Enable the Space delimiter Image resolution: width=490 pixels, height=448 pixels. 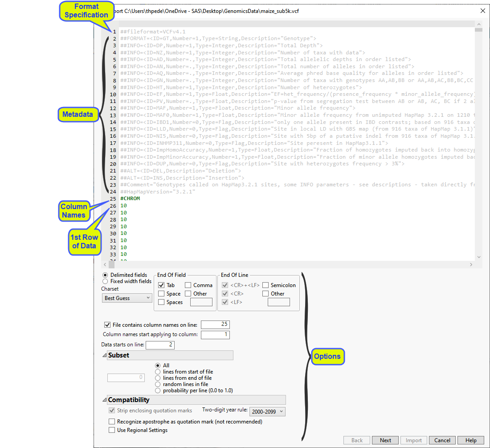click(x=162, y=293)
